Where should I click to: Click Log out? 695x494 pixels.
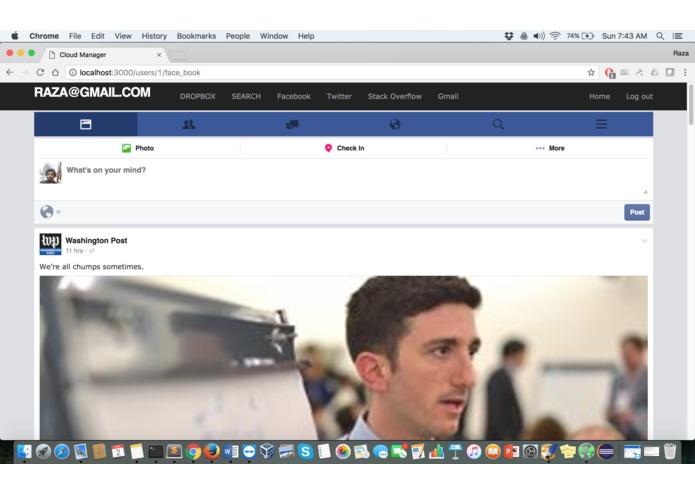click(639, 97)
